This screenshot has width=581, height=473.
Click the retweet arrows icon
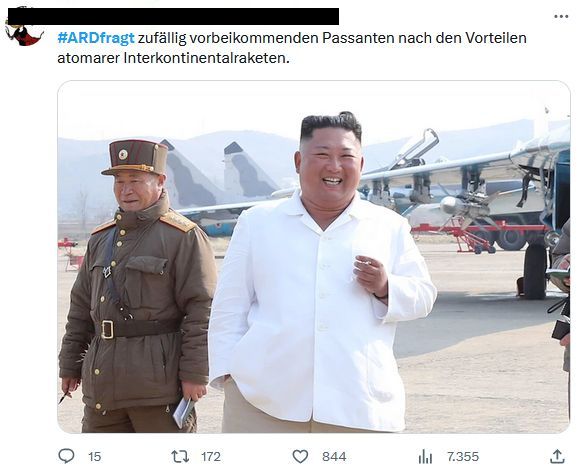click(180, 456)
